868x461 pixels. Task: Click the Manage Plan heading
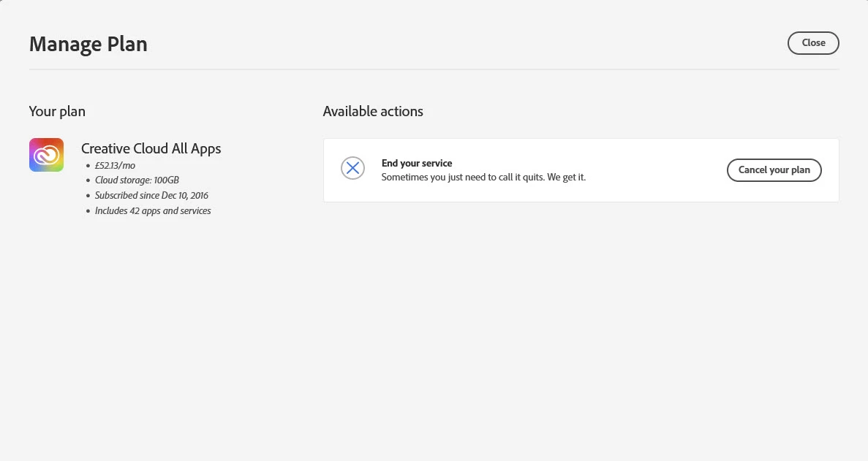88,45
